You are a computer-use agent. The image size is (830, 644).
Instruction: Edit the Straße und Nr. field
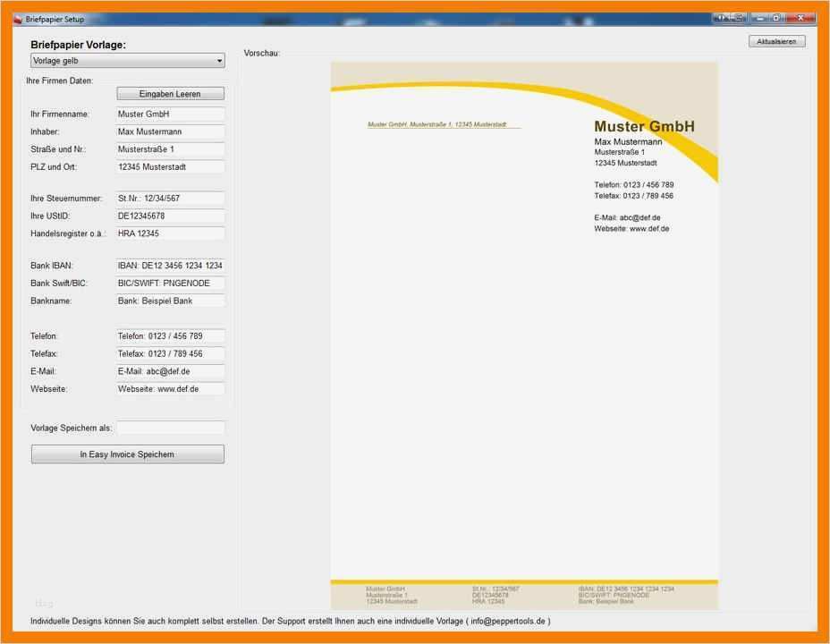coord(170,149)
